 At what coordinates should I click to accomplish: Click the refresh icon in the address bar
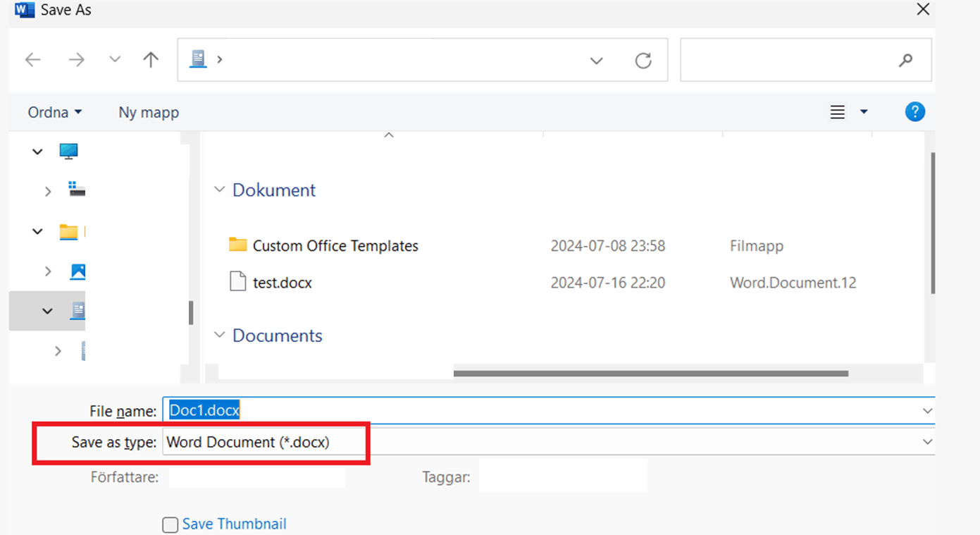point(643,60)
